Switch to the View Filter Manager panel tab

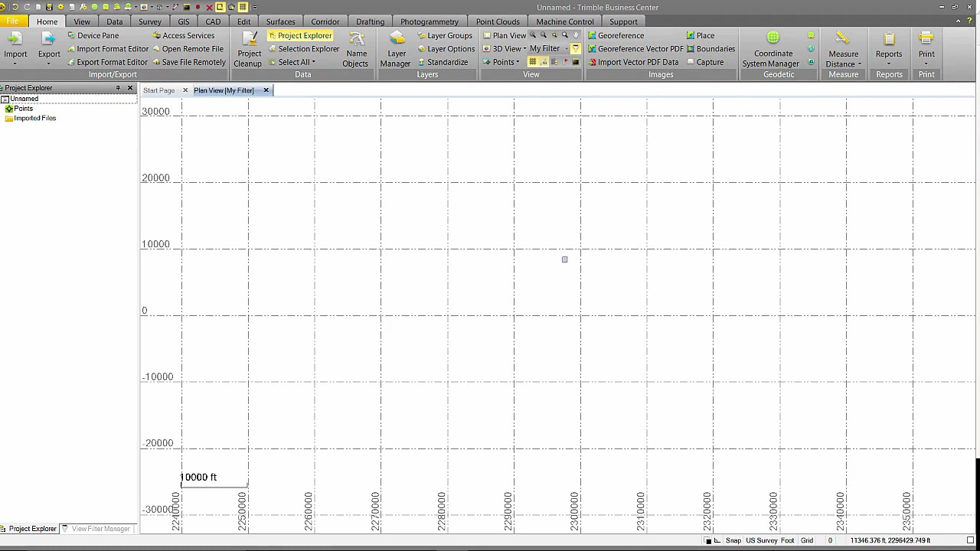(x=96, y=529)
